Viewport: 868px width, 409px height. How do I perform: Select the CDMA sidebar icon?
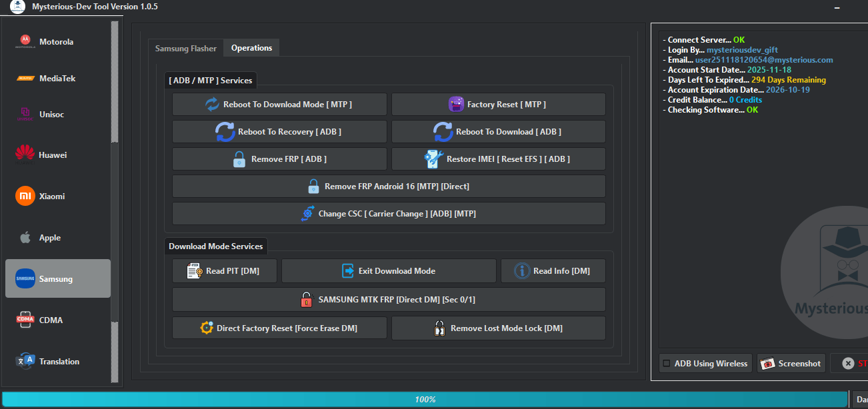point(24,320)
